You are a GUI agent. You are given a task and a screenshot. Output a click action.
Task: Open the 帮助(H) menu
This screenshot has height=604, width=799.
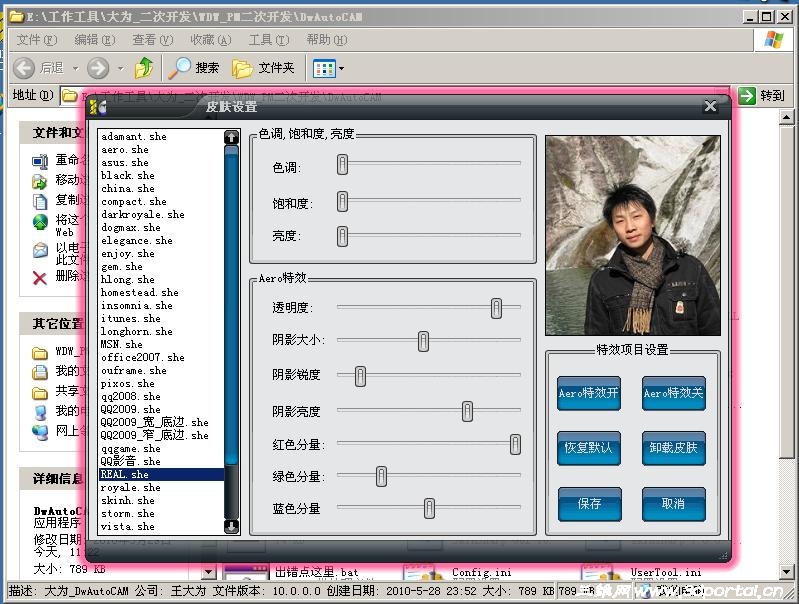point(327,40)
